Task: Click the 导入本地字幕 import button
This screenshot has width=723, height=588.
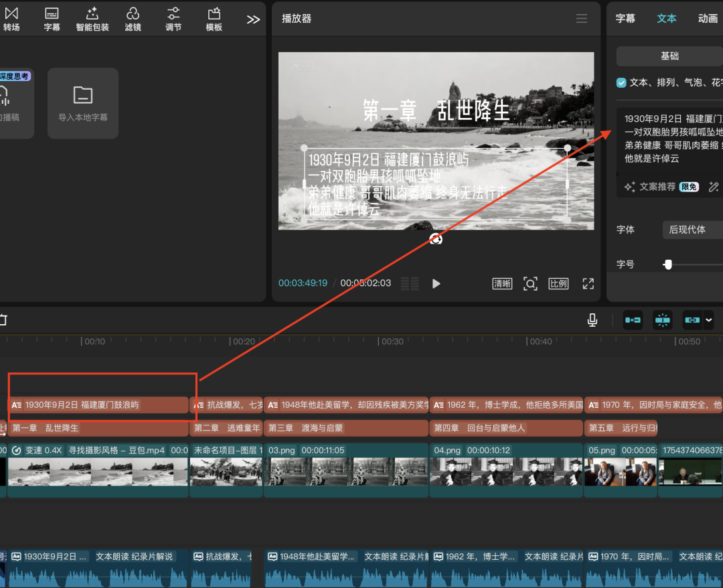Action: (x=83, y=103)
